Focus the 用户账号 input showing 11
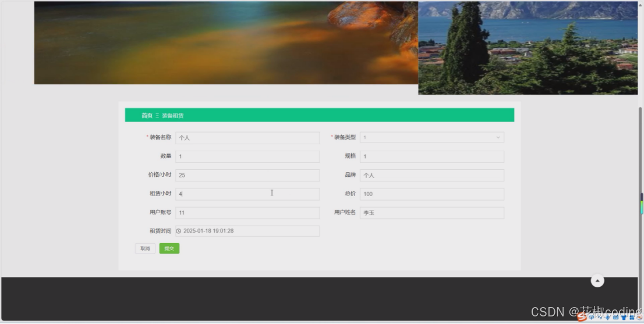This screenshot has height=324, width=644. click(247, 213)
